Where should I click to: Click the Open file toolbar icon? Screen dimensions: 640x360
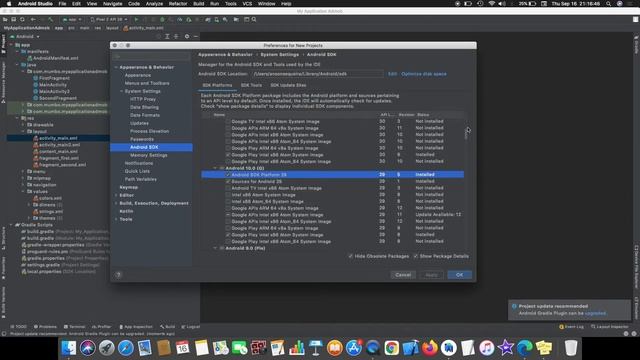click(5, 19)
